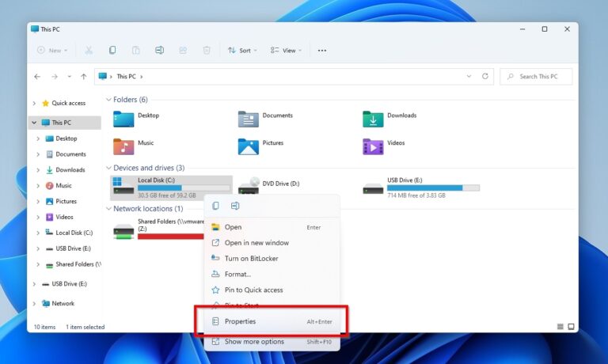The height and width of the screenshot is (364, 608).
Task: Click the Rename icon in context menu
Action: [235, 206]
